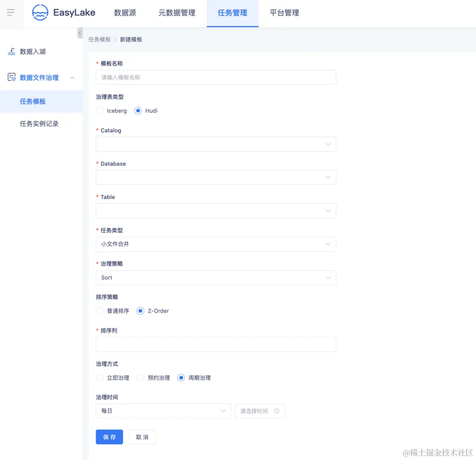Image resolution: width=476 pixels, height=460 pixels.
Task: Open 治理策略 dropdown showing Sort
Action: point(216,277)
